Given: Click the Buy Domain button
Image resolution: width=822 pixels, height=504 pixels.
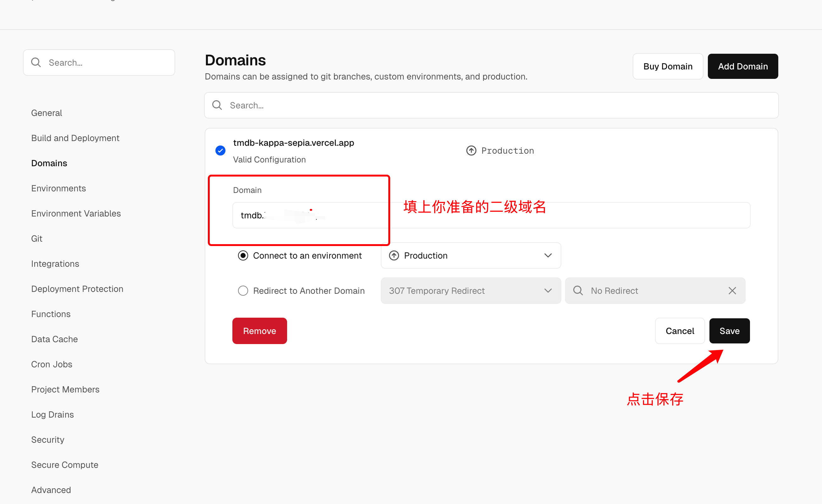Looking at the screenshot, I should click(x=668, y=66).
